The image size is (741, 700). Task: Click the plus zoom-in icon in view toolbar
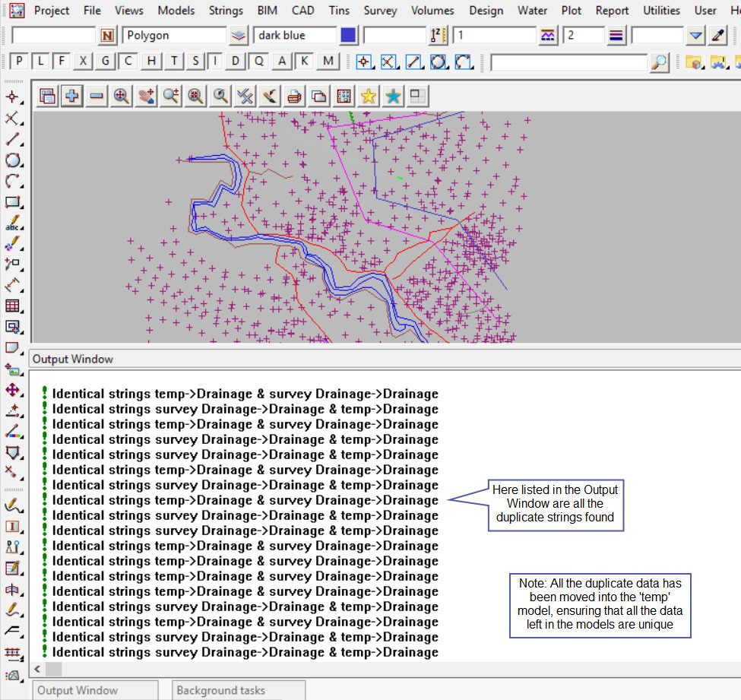click(72, 96)
